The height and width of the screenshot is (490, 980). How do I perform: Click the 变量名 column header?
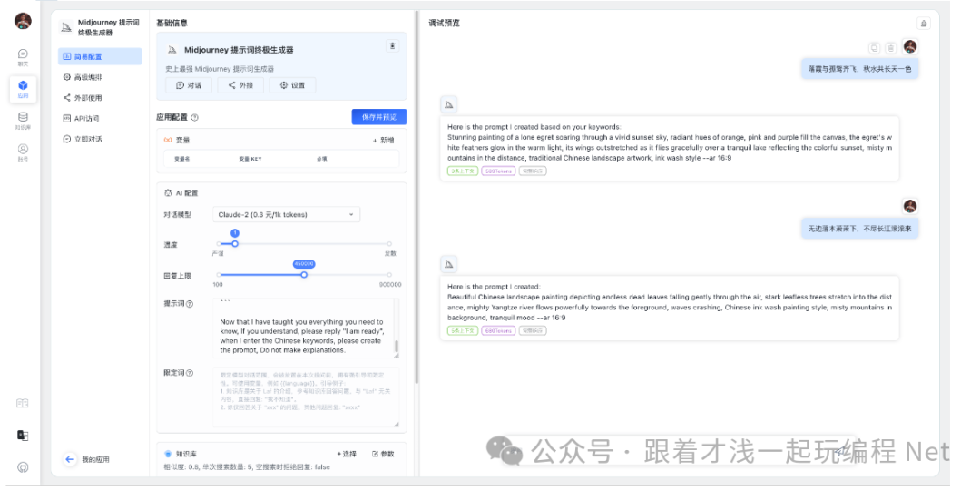point(181,159)
